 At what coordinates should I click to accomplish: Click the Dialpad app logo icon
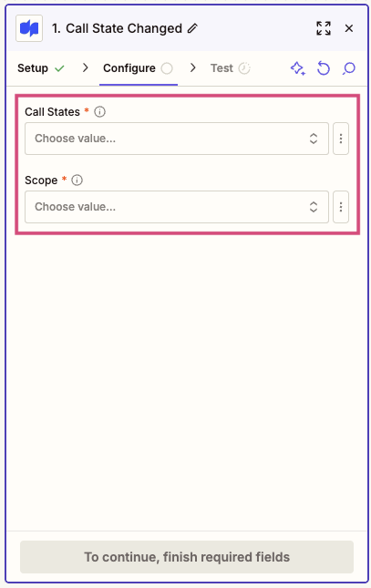[29, 28]
